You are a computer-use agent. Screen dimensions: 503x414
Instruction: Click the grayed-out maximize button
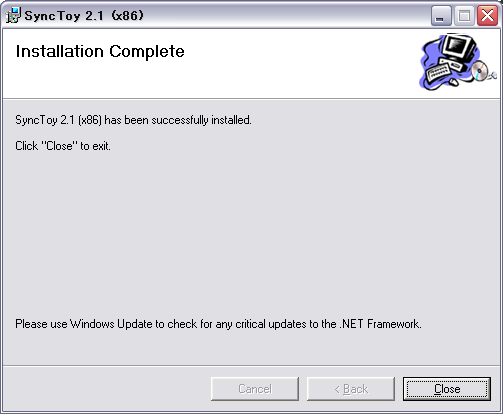[464, 16]
